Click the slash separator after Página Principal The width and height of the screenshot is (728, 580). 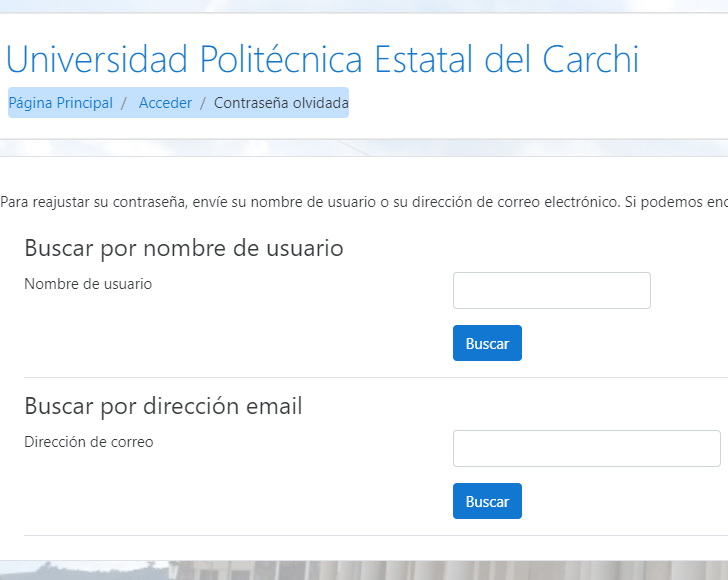click(x=125, y=103)
